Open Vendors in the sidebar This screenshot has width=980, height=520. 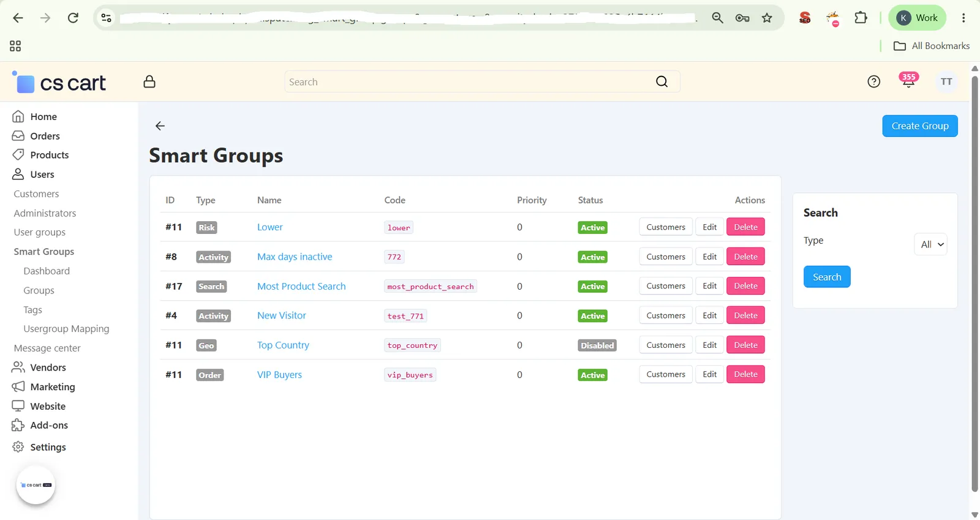(48, 367)
